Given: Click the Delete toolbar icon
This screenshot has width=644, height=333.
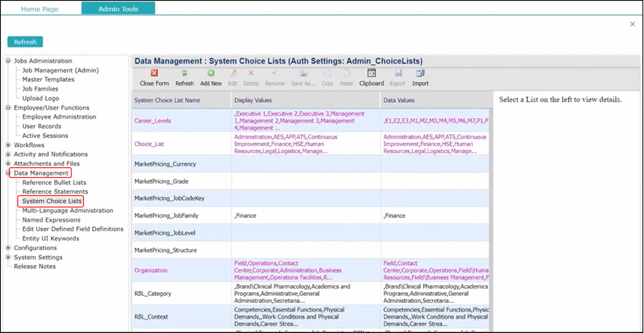Looking at the screenshot, I should click(x=251, y=74).
